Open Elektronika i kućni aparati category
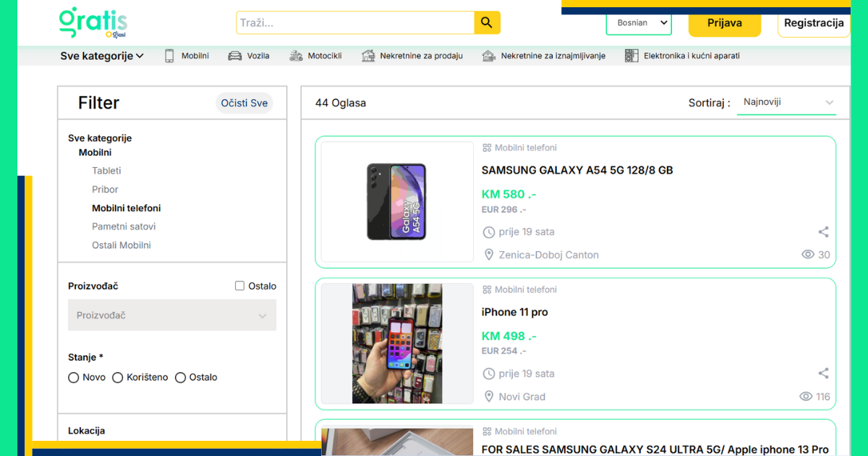Image resolution: width=868 pixels, height=456 pixels. (x=682, y=56)
